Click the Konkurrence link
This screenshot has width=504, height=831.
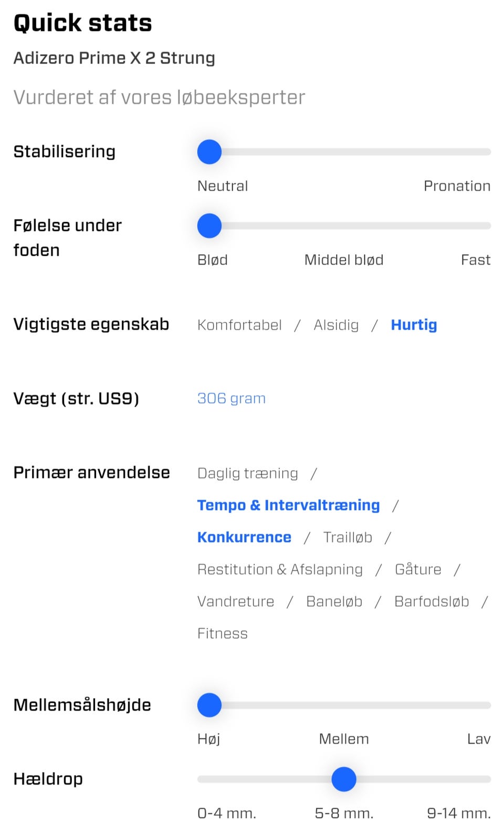(x=244, y=537)
